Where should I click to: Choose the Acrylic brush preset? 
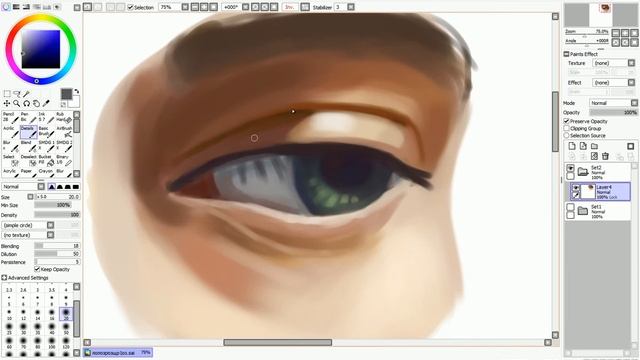[11, 131]
